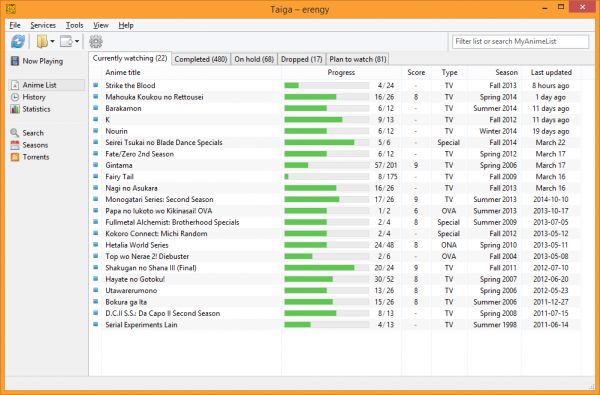Click the Torrents feed icon
Screen dimensions: 600x395
click(15, 157)
